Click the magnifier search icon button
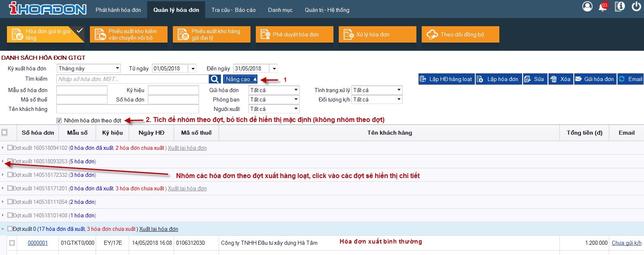The image size is (644, 255). [x=215, y=79]
